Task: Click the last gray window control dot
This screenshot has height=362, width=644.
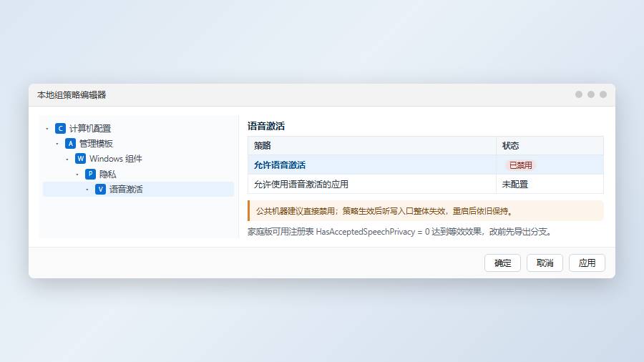Action: pos(603,94)
